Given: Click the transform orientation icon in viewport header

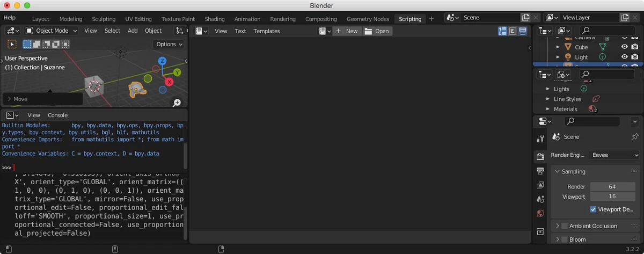Looking at the screenshot, I should pos(180,31).
